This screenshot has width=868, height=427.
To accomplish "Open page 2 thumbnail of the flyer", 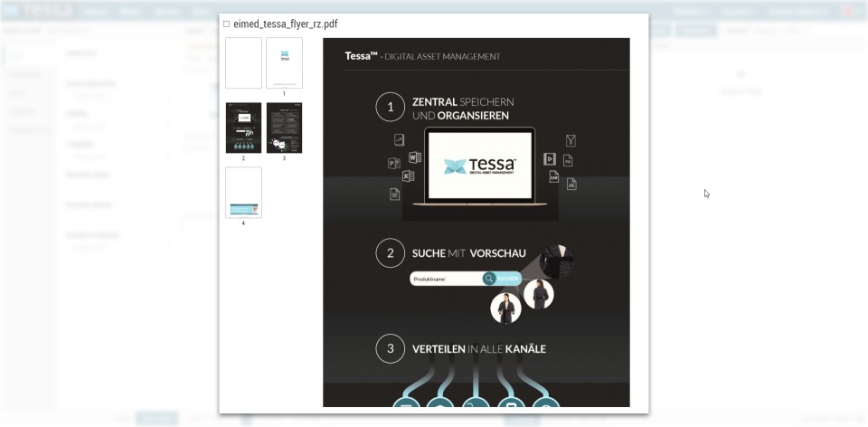I will [243, 128].
